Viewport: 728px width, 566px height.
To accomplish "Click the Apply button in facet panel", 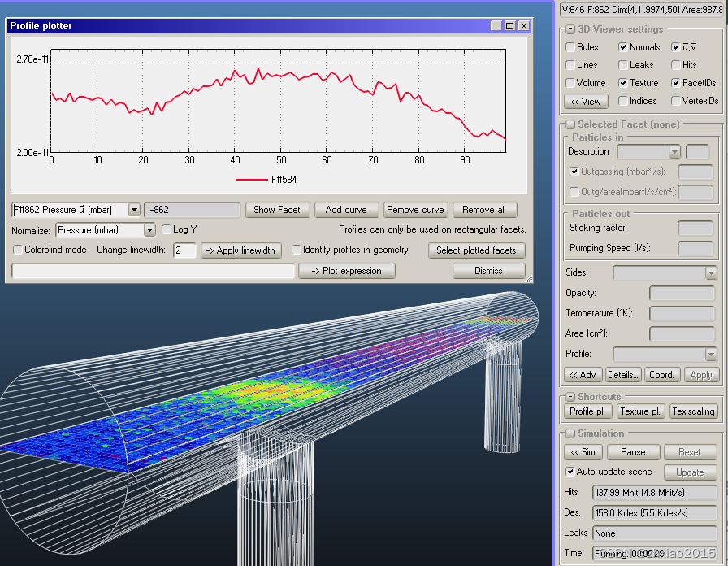I will 700,375.
